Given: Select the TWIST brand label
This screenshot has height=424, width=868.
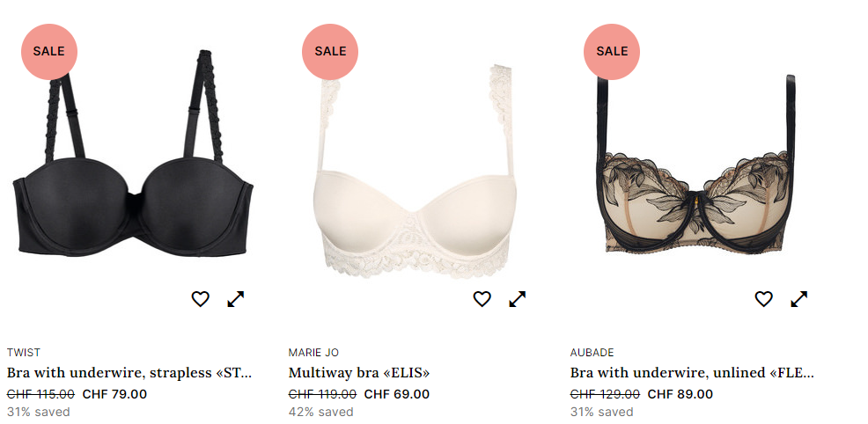Looking at the screenshot, I should click(23, 353).
